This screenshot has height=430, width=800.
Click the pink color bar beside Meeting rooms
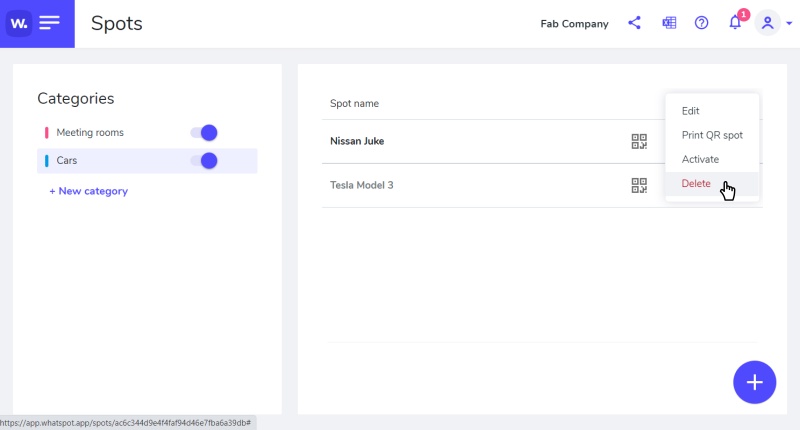tap(47, 132)
